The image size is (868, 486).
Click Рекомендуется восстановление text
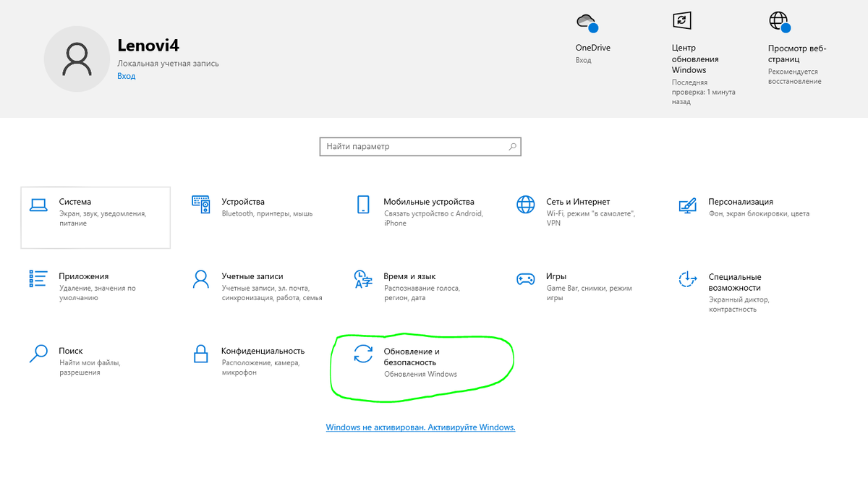coord(795,77)
